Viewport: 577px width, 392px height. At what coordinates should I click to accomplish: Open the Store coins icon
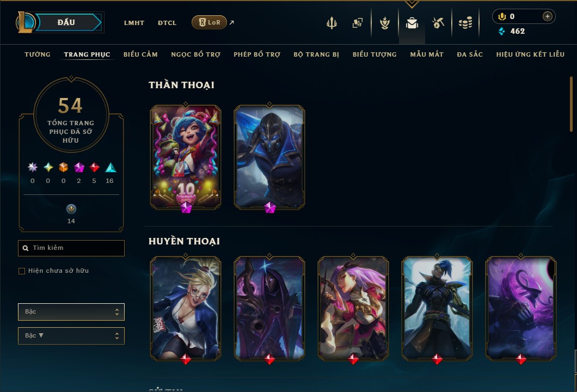[x=465, y=23]
